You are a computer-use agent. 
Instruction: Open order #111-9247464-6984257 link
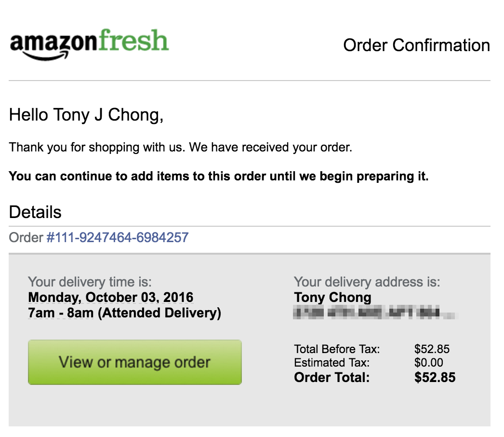pyautogui.click(x=118, y=237)
